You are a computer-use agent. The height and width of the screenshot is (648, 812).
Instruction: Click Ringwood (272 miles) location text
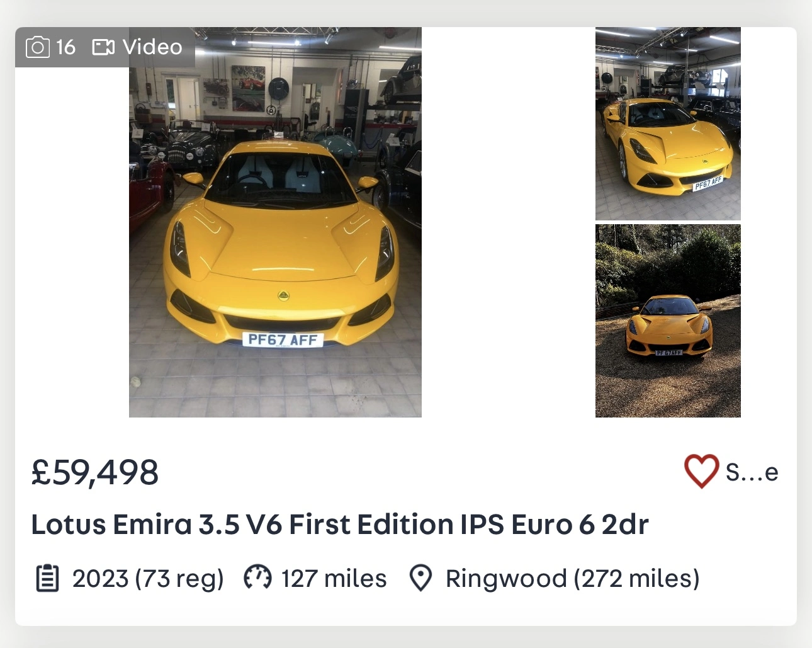(572, 578)
